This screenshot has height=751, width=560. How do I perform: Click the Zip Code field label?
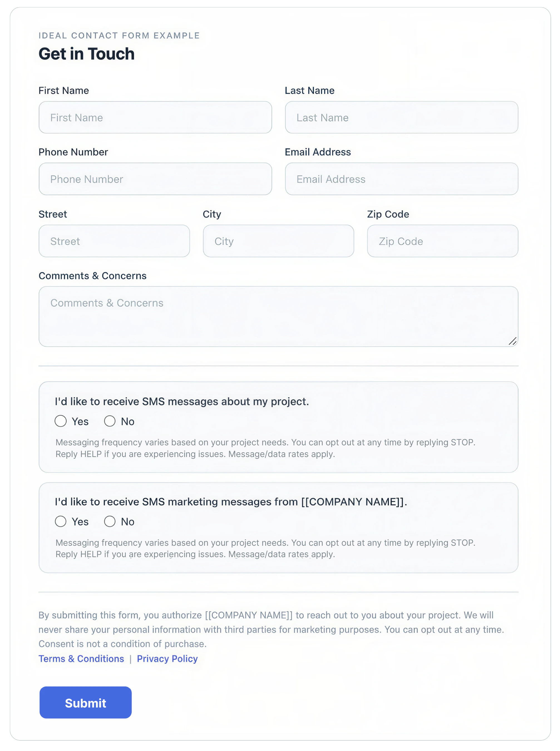click(388, 214)
